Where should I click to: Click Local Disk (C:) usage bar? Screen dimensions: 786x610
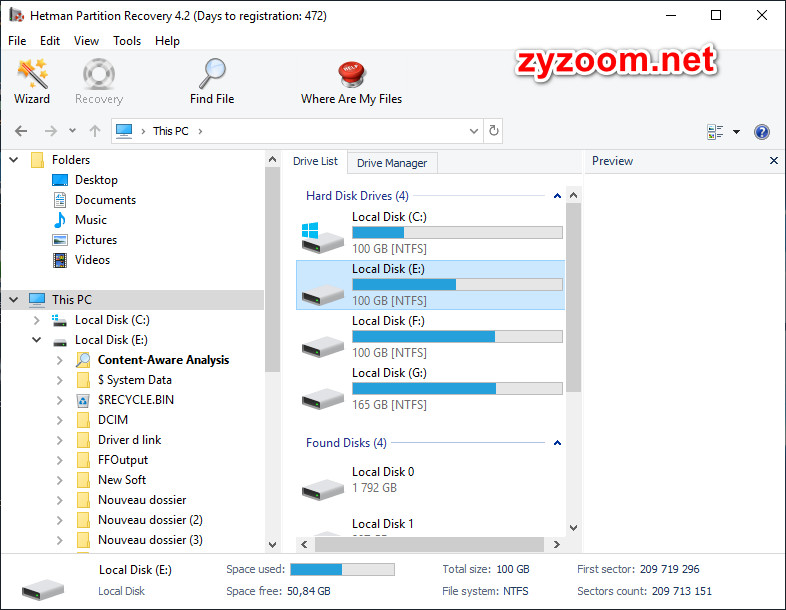click(457, 233)
